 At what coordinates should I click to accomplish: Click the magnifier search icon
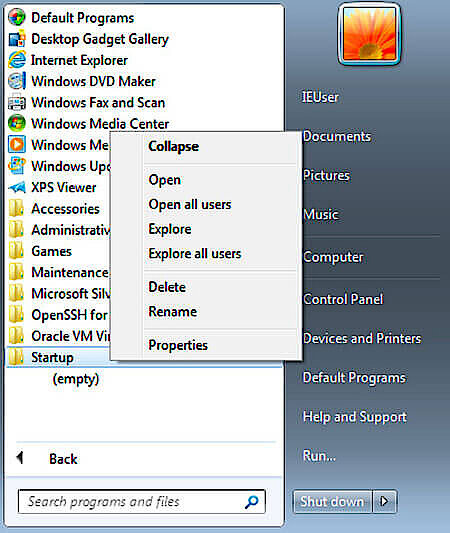[252, 502]
